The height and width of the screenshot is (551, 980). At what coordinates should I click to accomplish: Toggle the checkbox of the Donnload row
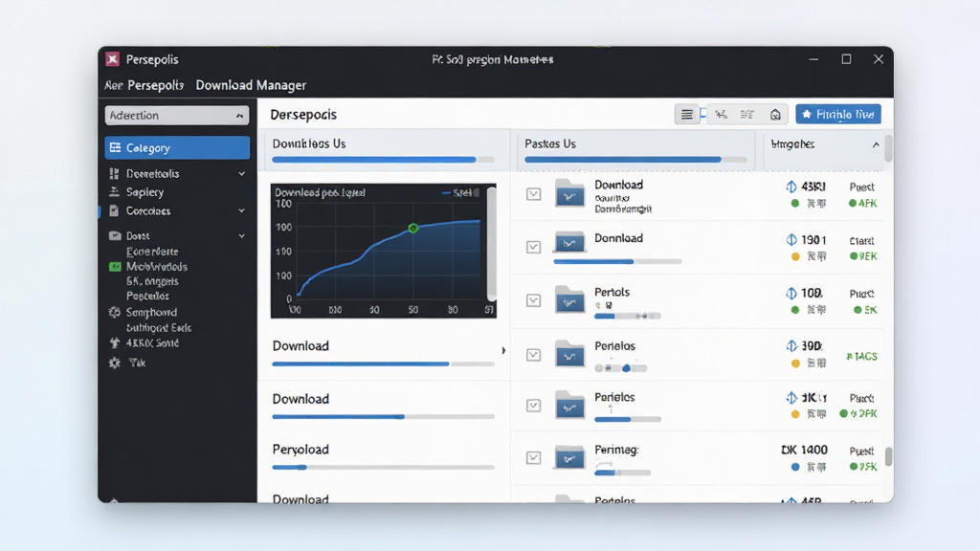533,248
